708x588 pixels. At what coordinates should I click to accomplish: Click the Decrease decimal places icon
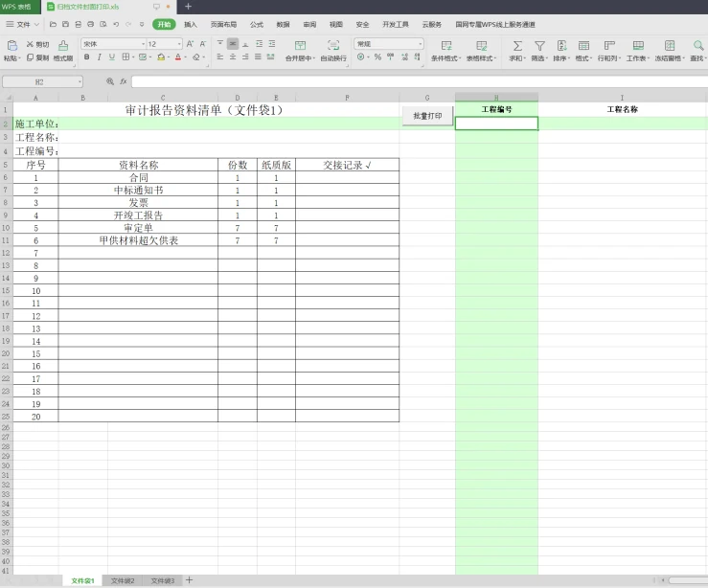coord(417,57)
